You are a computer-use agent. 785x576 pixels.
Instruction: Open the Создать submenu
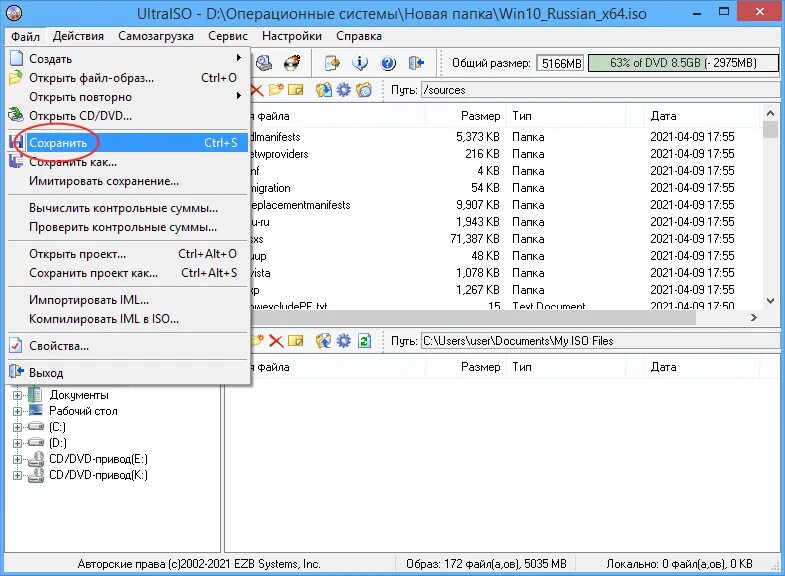tap(128, 59)
